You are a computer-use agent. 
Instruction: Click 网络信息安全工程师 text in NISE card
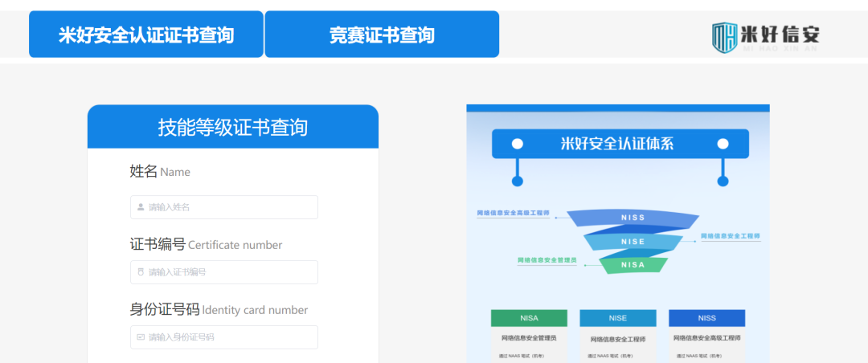618,339
